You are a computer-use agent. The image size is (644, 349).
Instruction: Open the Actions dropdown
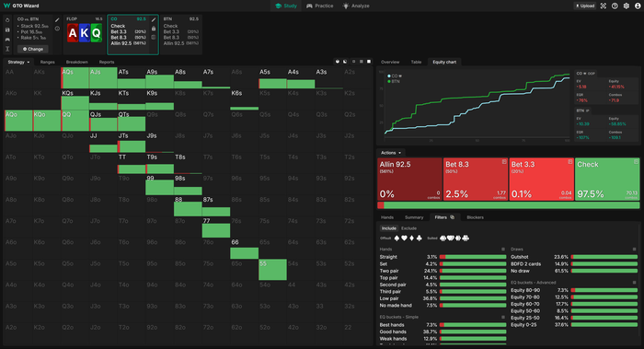pos(391,153)
